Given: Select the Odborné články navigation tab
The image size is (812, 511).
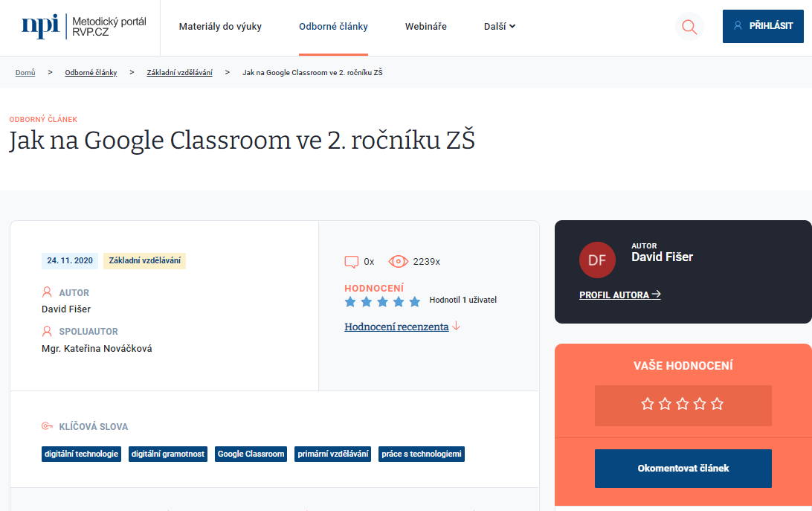Looking at the screenshot, I should tap(333, 27).
